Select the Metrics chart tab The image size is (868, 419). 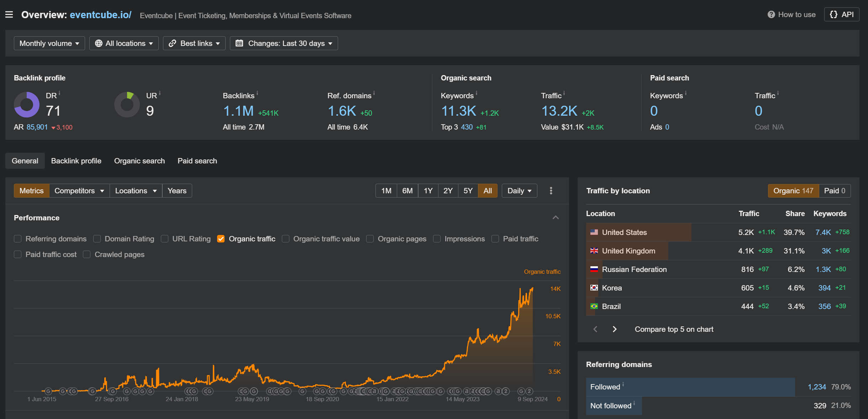coord(32,191)
